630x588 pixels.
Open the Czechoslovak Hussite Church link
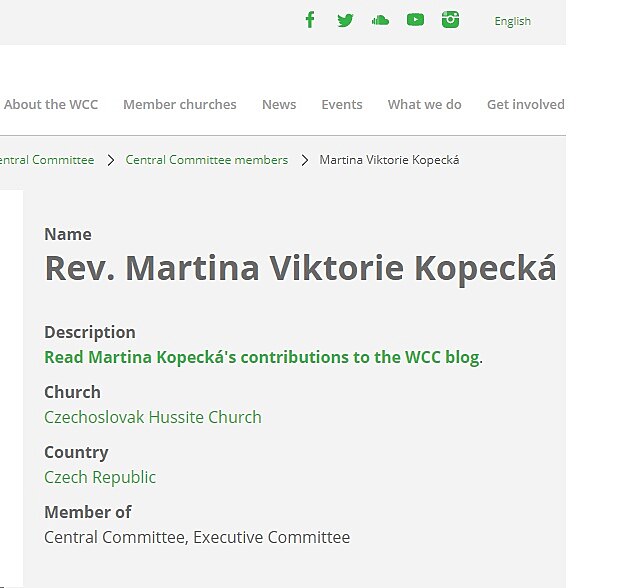tap(153, 417)
